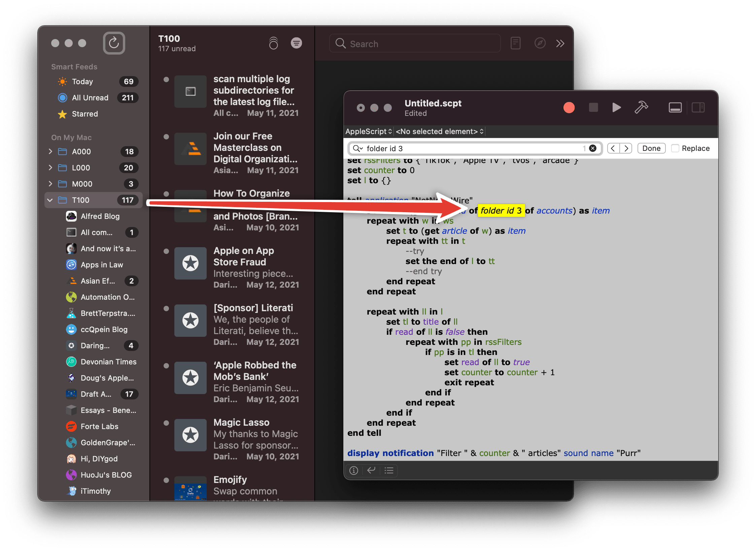756x551 pixels.
Task: Open the Magic Lasso article
Action: (232, 439)
